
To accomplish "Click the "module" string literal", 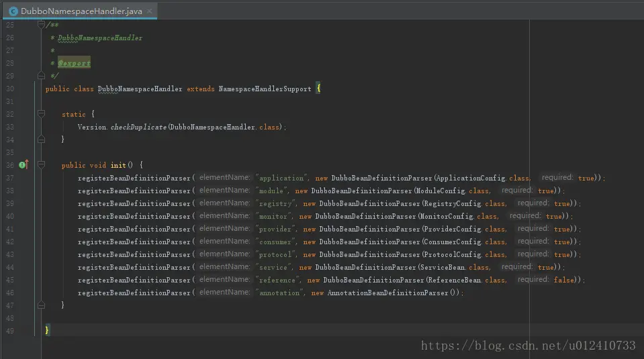I will [271, 191].
